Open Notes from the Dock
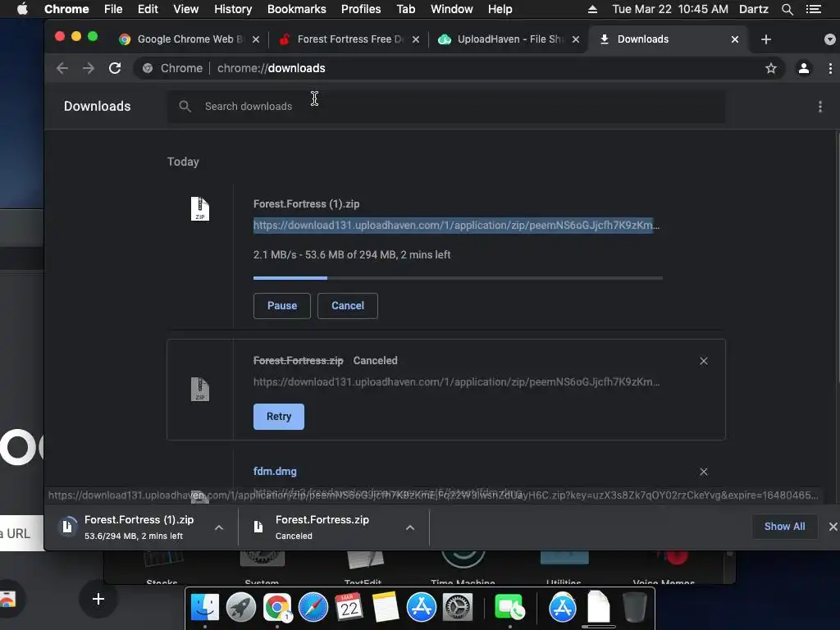The width and height of the screenshot is (840, 630). click(x=386, y=608)
